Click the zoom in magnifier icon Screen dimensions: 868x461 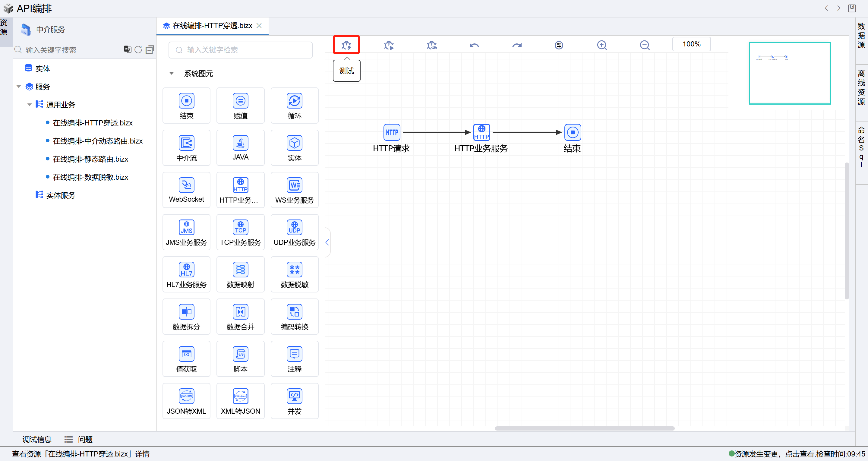[601, 45]
